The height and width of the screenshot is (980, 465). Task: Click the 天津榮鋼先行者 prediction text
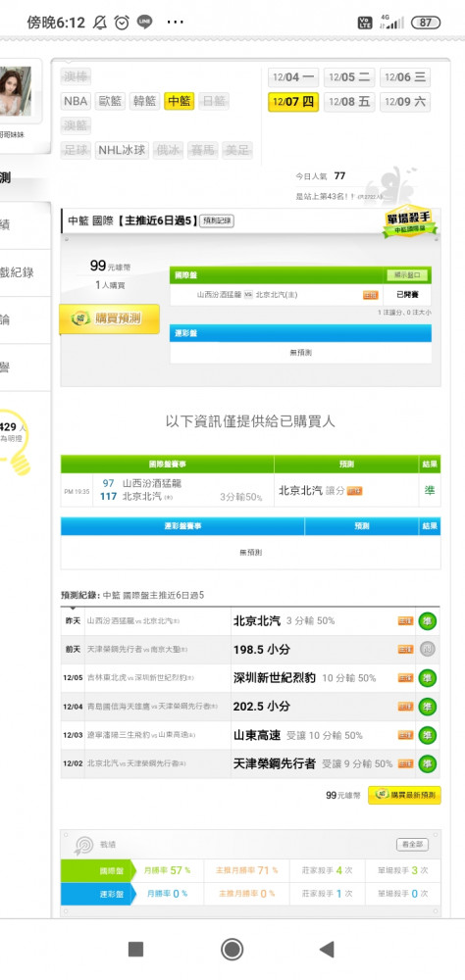pos(274,763)
